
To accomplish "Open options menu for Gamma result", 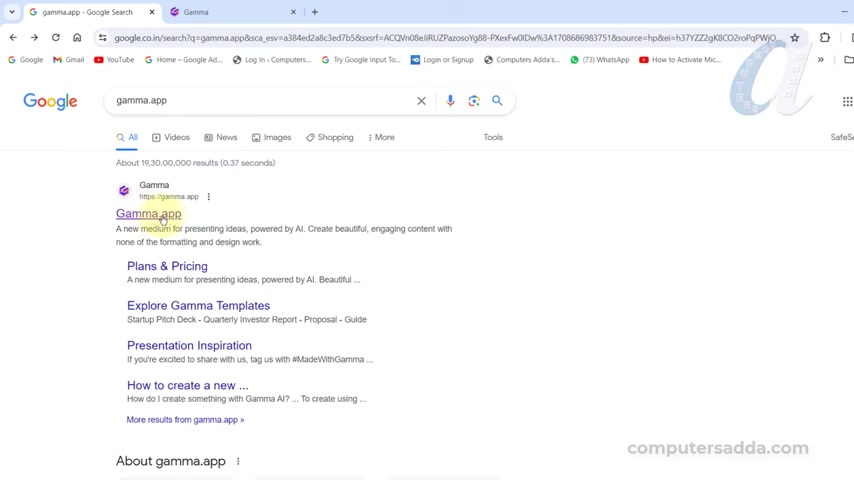I will coord(209,197).
